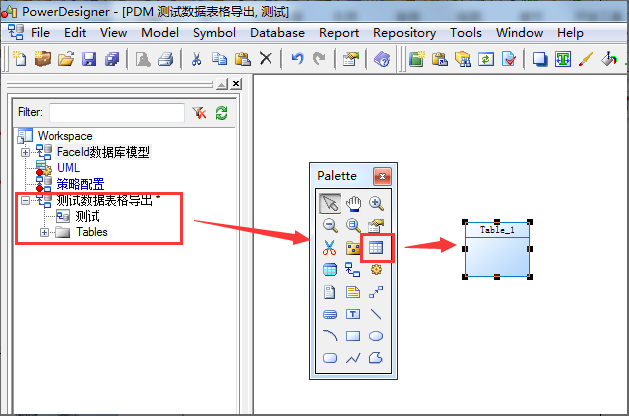The width and height of the screenshot is (629, 416).
Task: Select the Link/Traceability tool in Palette
Action: 376,292
